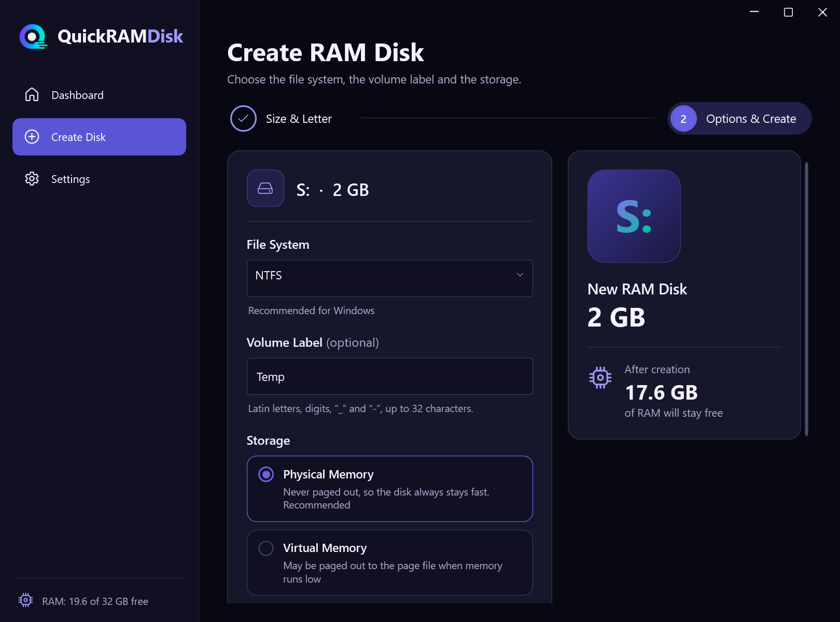Click the QuickRAMDisk logo icon

(33, 36)
